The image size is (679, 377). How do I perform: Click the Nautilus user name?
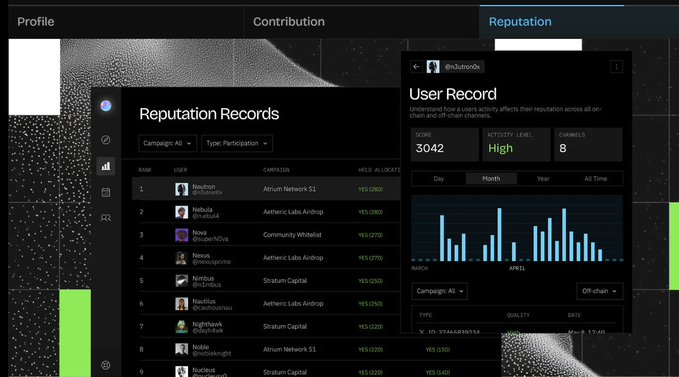point(204,301)
